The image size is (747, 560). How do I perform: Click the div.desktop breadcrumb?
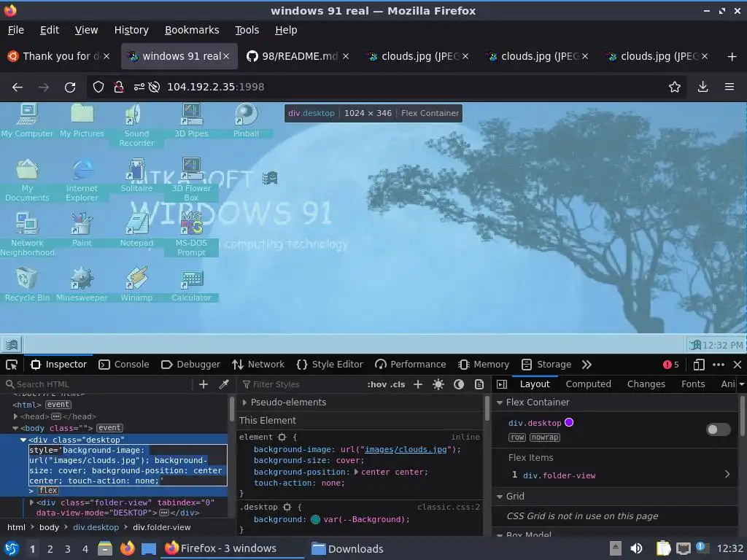[x=96, y=527]
